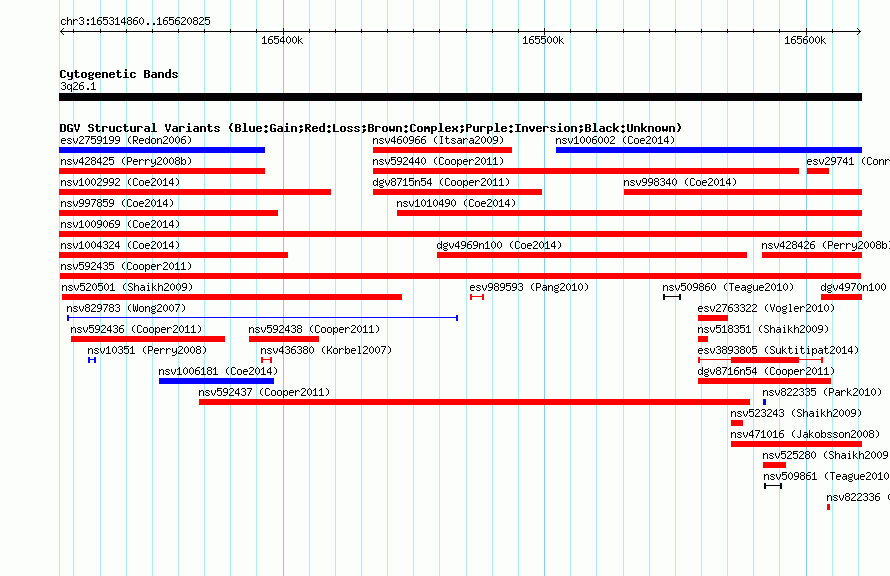Open dgv8715n54 (Cooper2011) entry
This screenshot has height=576, width=890.
tap(441, 182)
